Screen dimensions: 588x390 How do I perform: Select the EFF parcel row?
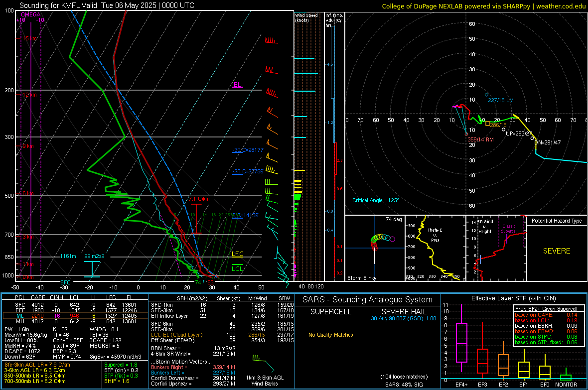click(x=75, y=310)
